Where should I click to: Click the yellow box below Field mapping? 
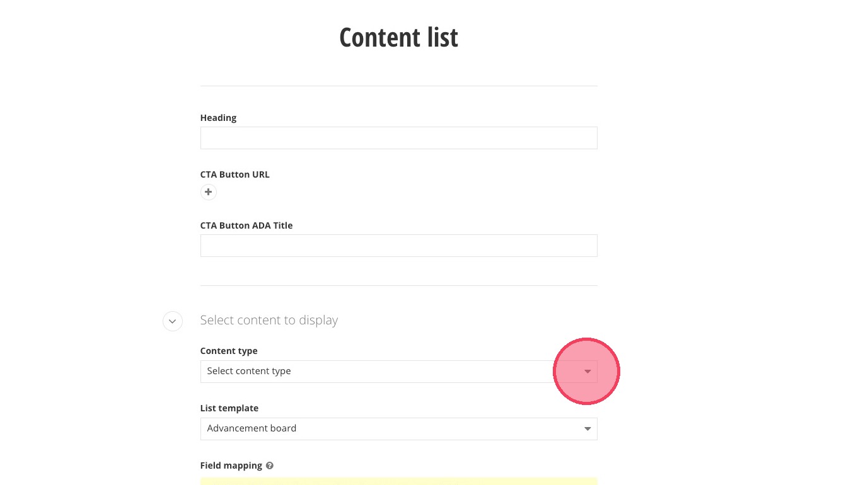pos(398,481)
